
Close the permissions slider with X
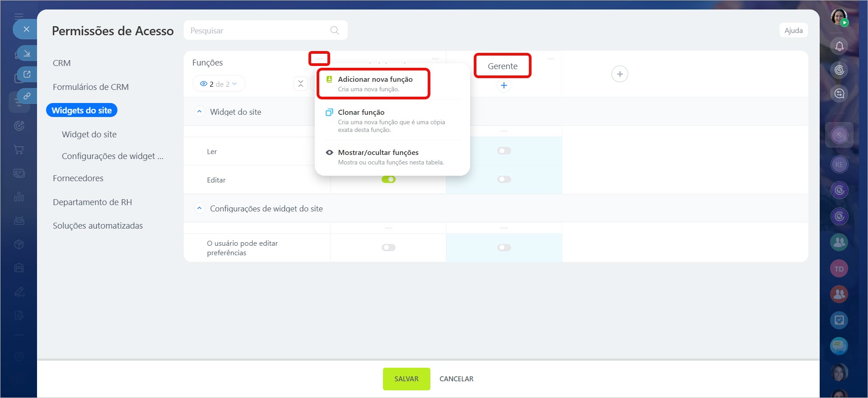(x=26, y=29)
